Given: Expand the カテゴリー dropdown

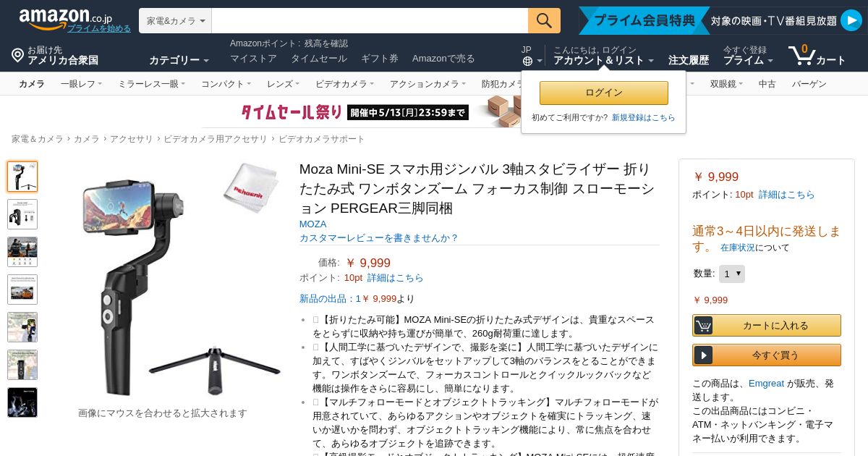Looking at the screenshot, I should [179, 60].
